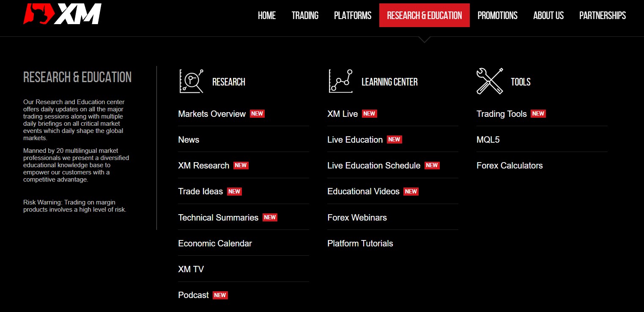Click the NEW badge beside Markets Overview
The width and height of the screenshot is (644, 312).
click(257, 113)
